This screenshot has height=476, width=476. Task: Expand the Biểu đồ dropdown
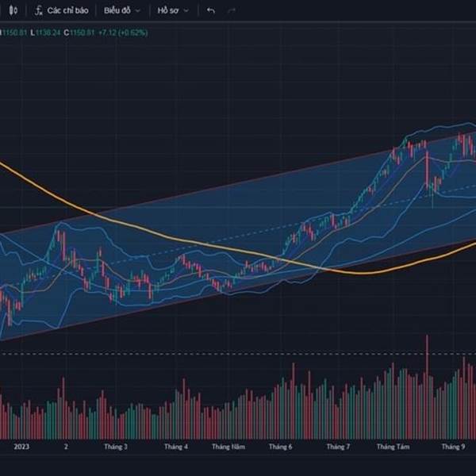click(121, 10)
